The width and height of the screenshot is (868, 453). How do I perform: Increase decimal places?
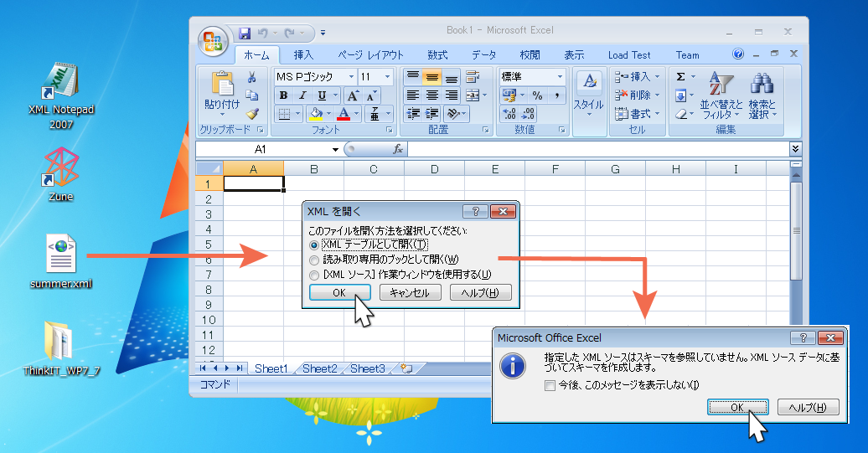[509, 114]
